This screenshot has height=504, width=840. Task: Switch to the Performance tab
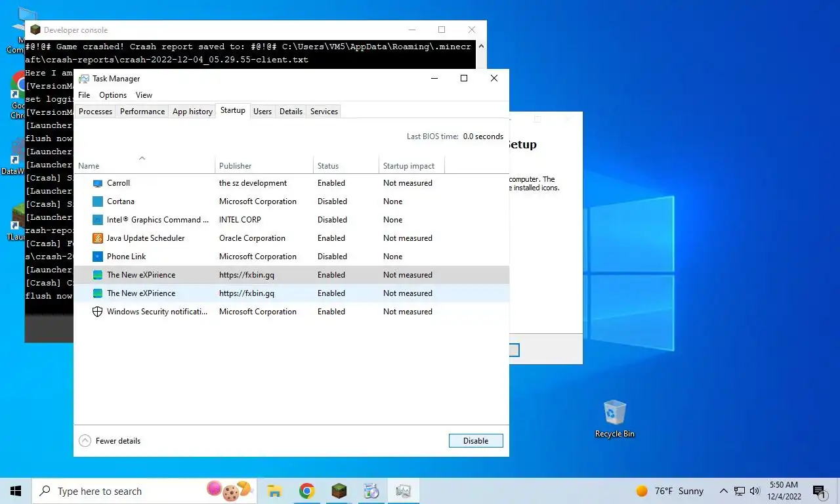click(142, 112)
